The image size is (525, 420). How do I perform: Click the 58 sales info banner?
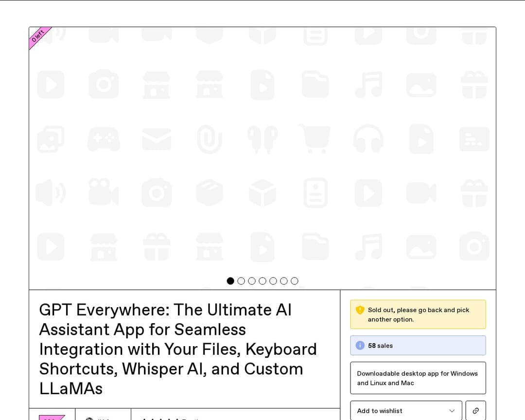coord(418,345)
